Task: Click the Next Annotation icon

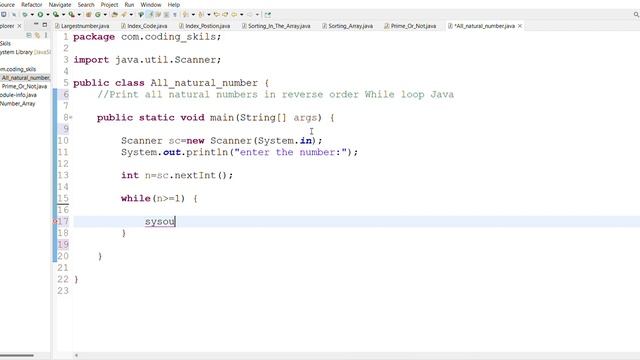Action: click(x=186, y=15)
